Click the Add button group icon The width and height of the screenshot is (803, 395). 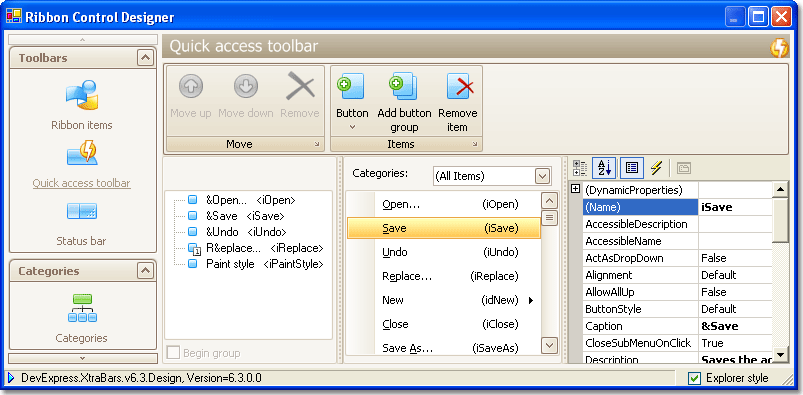pos(404,86)
